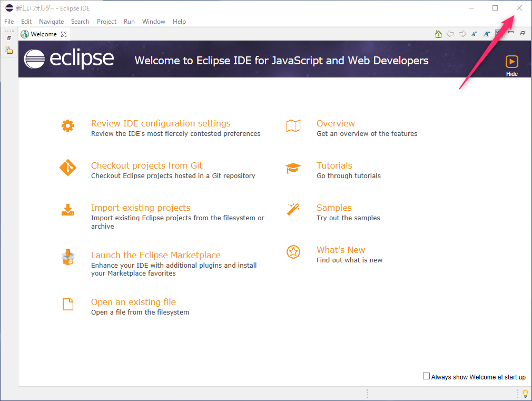Screen dimensions: 532x401
Task: Open the Navigate menu
Action: pos(51,22)
